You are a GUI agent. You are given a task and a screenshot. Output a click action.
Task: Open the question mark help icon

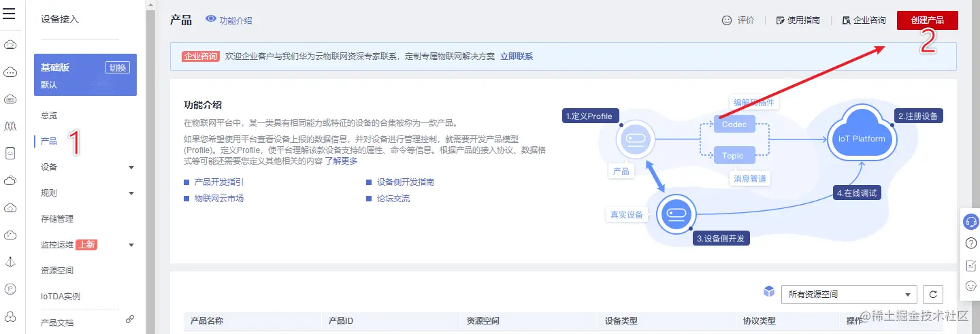[971, 243]
